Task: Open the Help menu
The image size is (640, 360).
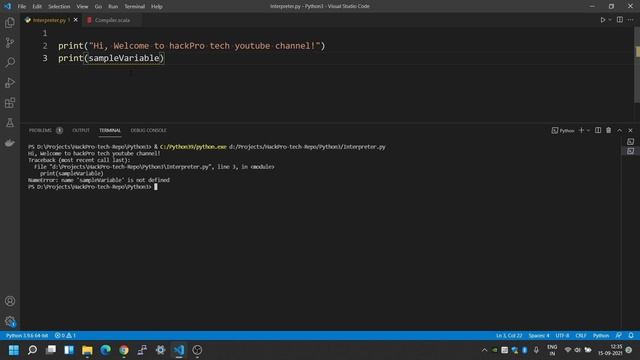Action: (157, 6)
